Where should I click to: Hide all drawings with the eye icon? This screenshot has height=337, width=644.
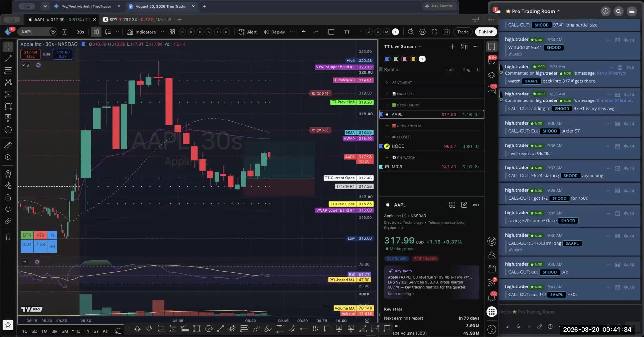tap(8, 209)
